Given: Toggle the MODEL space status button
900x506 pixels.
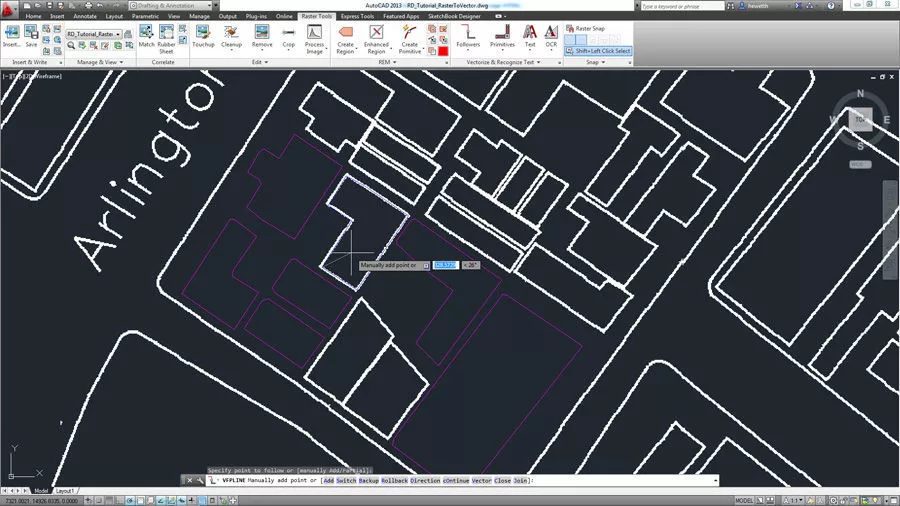Looking at the screenshot, I should 744,500.
